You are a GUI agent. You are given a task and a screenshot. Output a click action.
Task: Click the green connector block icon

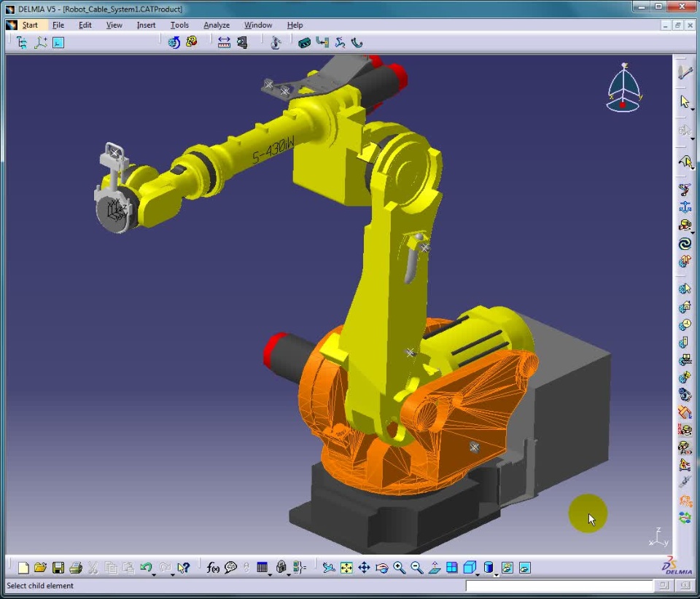click(304, 43)
